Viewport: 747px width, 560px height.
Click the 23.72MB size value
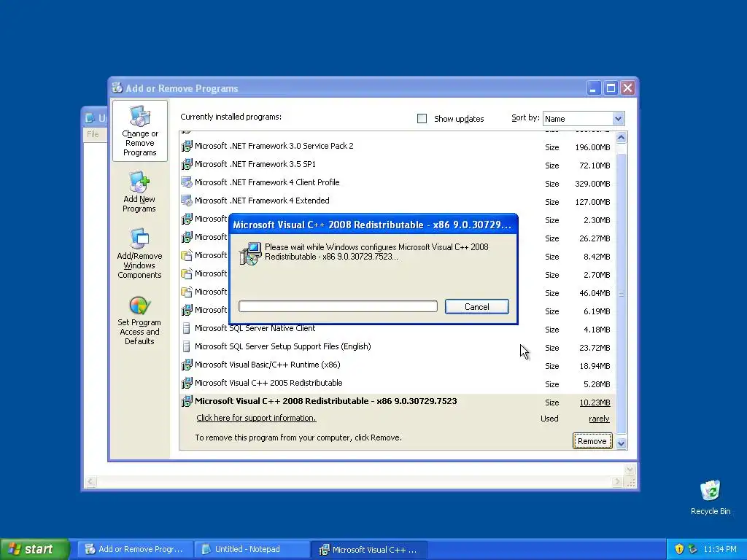click(595, 348)
